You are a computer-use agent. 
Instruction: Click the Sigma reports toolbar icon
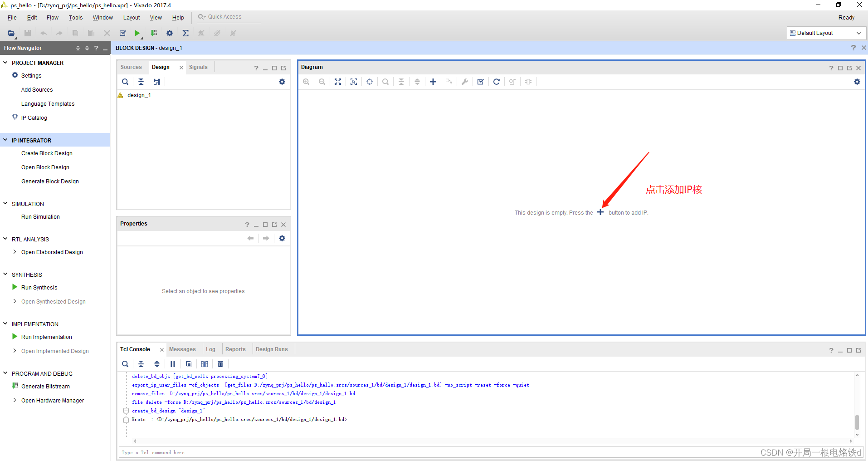(185, 33)
